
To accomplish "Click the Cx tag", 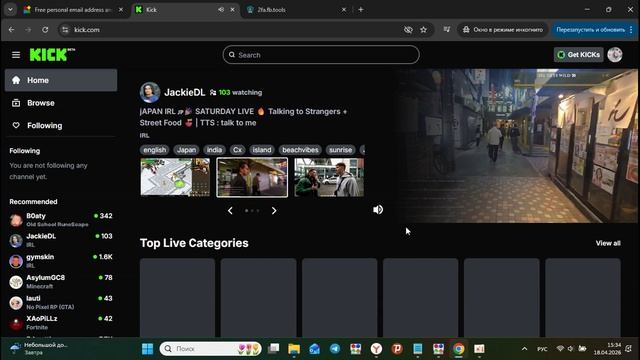I will 237,150.
